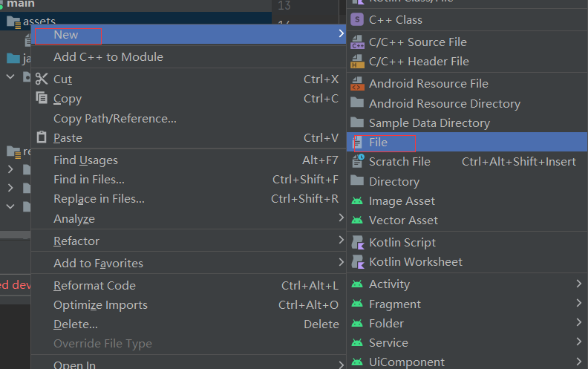Click the C++ Class icon
This screenshot has width=588, height=369.
[357, 19]
